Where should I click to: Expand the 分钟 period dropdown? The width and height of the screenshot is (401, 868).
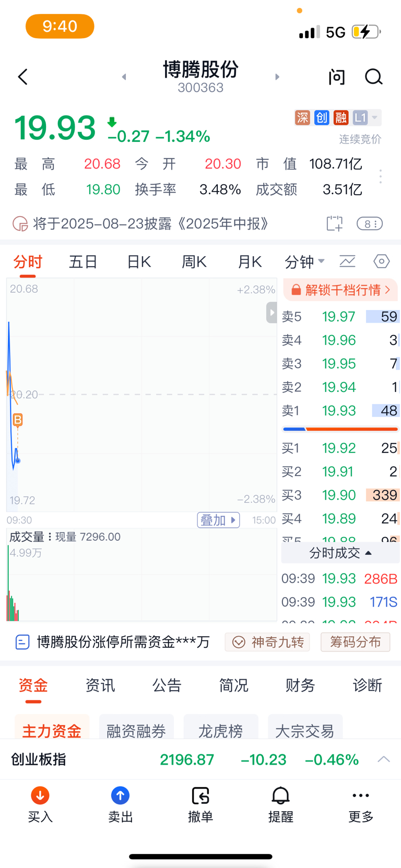pos(304,261)
